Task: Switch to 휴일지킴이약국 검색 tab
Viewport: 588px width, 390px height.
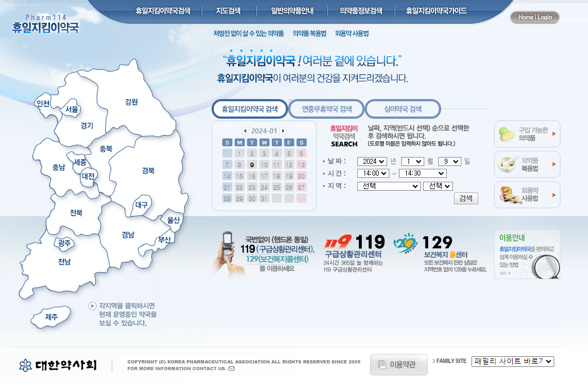Action: pos(250,109)
